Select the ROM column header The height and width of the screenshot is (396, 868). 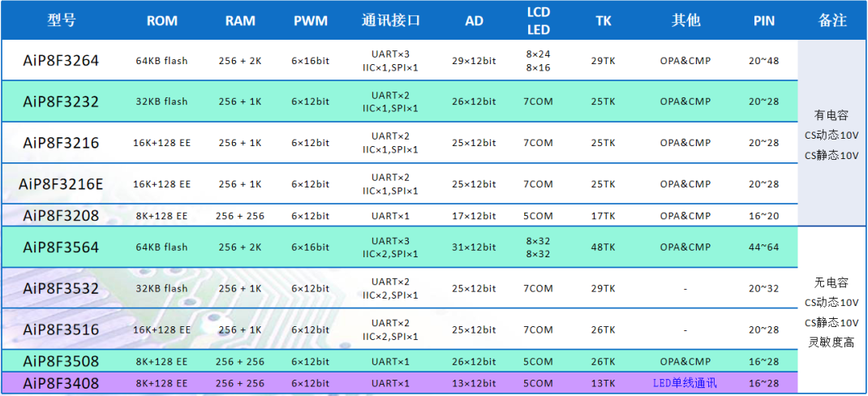pyautogui.click(x=162, y=21)
